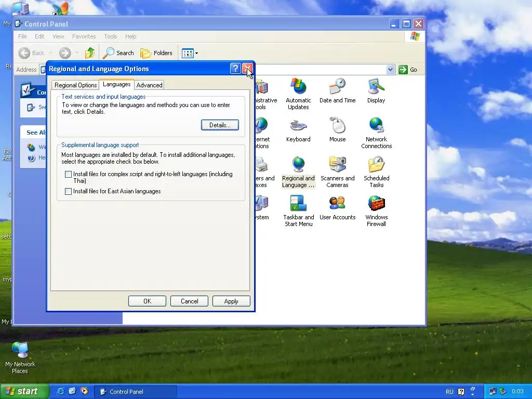Open Taskbar and Start Menu settings
The height and width of the screenshot is (399, 532).
(x=298, y=211)
